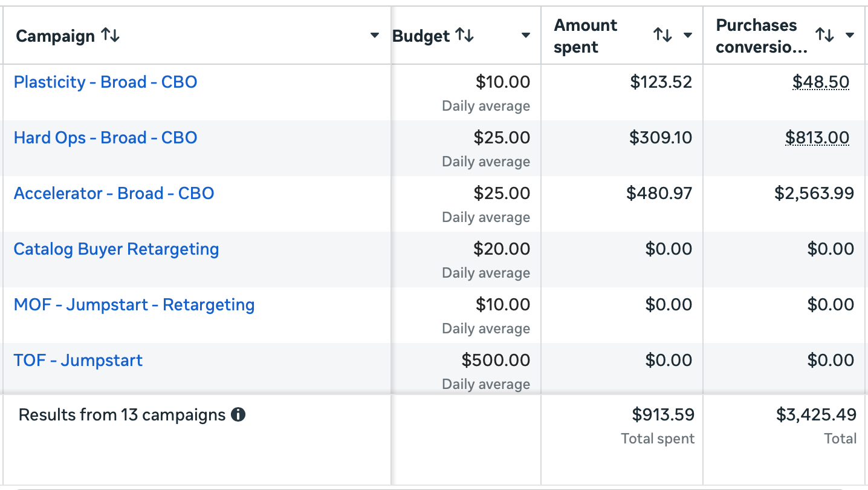The height and width of the screenshot is (490, 868).
Task: Click the underlined $813.00 purchases value
Action: (817, 137)
